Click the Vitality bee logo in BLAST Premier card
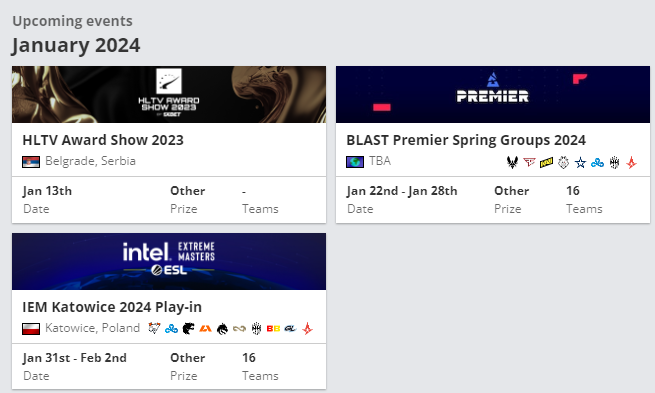The height and width of the screenshot is (393, 655). [512, 162]
